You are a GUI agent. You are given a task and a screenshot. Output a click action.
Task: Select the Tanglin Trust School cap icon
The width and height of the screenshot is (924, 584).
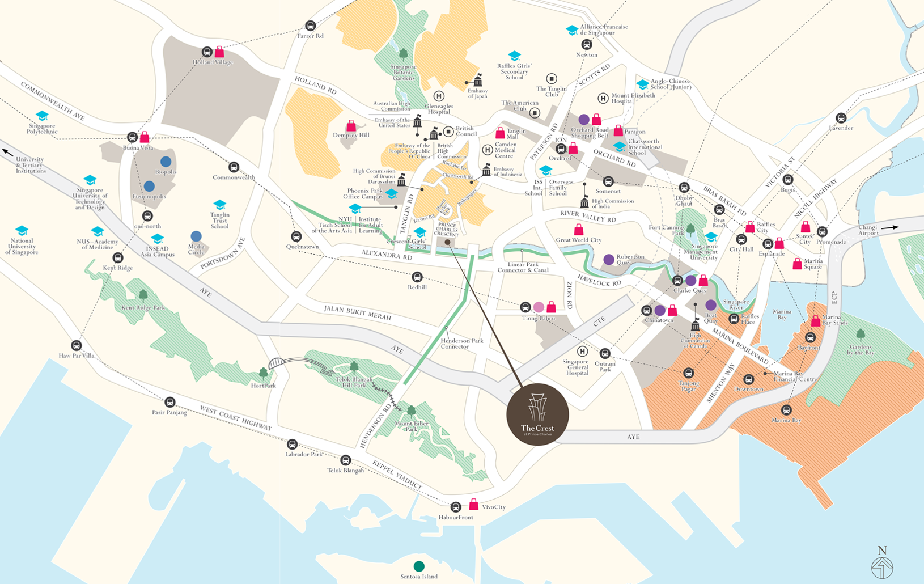(x=219, y=205)
